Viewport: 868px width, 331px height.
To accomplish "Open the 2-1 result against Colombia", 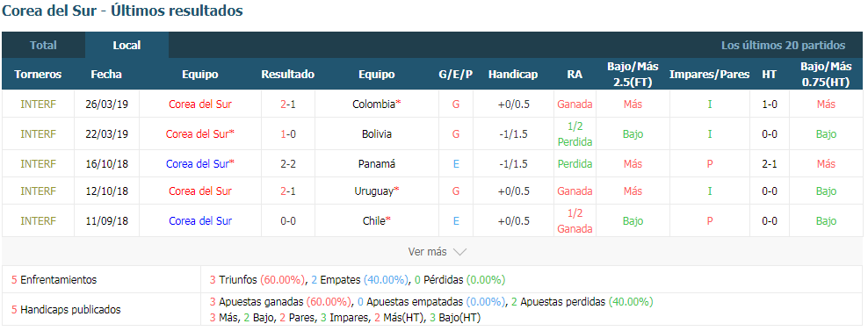I will 288,104.
